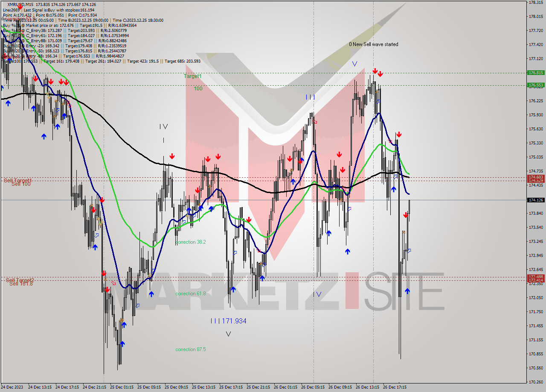Click the 'Target 161: 179.408' targets line
The width and height of the screenshot is (546, 392).
tap(102, 61)
